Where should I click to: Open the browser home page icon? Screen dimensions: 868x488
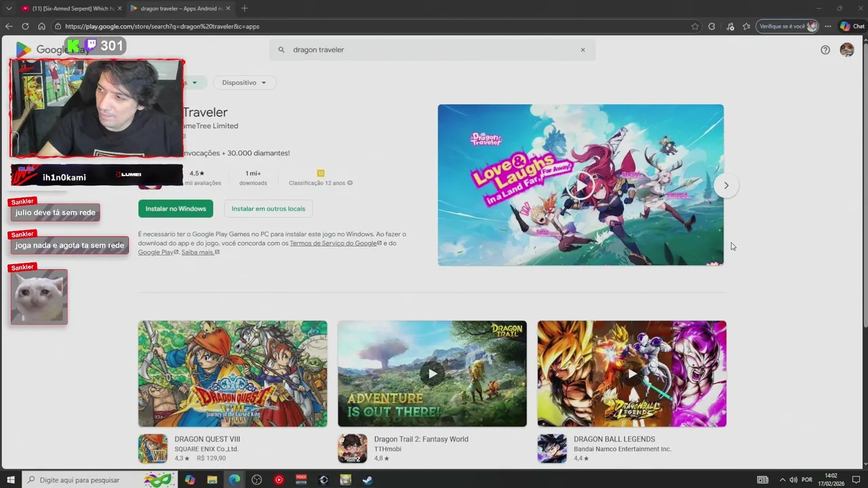coord(41,26)
